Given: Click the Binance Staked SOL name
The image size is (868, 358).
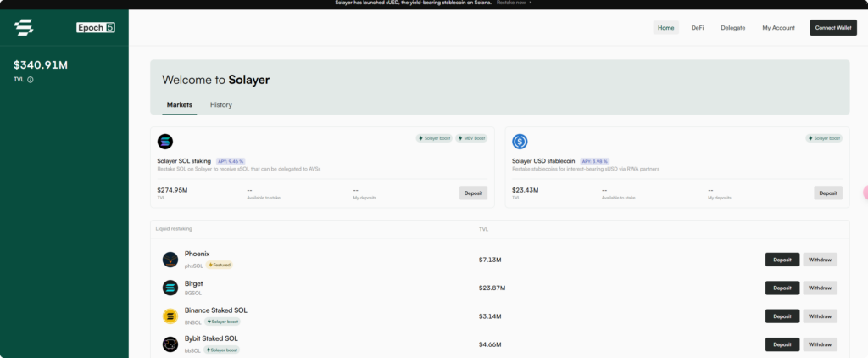Looking at the screenshot, I should click(216, 310).
